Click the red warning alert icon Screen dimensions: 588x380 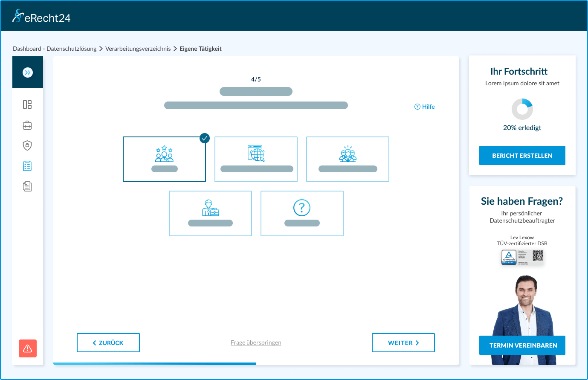point(28,348)
